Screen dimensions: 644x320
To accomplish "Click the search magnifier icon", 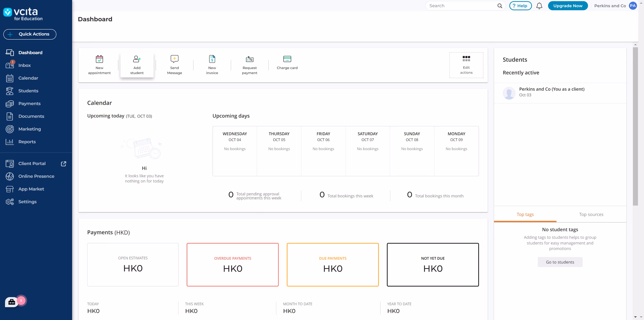I will point(499,6).
